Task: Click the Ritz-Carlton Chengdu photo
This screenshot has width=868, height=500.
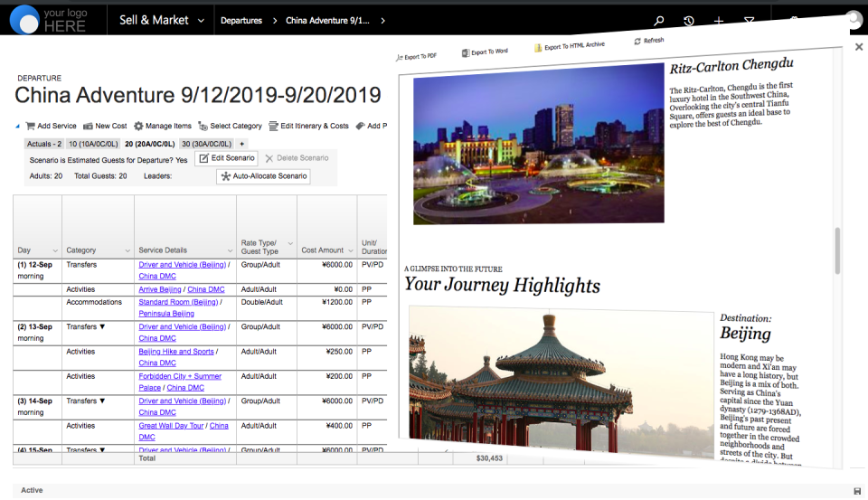Action: pyautogui.click(x=539, y=144)
